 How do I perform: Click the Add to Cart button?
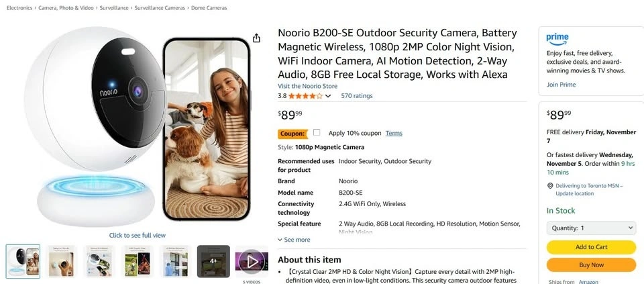[591, 247]
